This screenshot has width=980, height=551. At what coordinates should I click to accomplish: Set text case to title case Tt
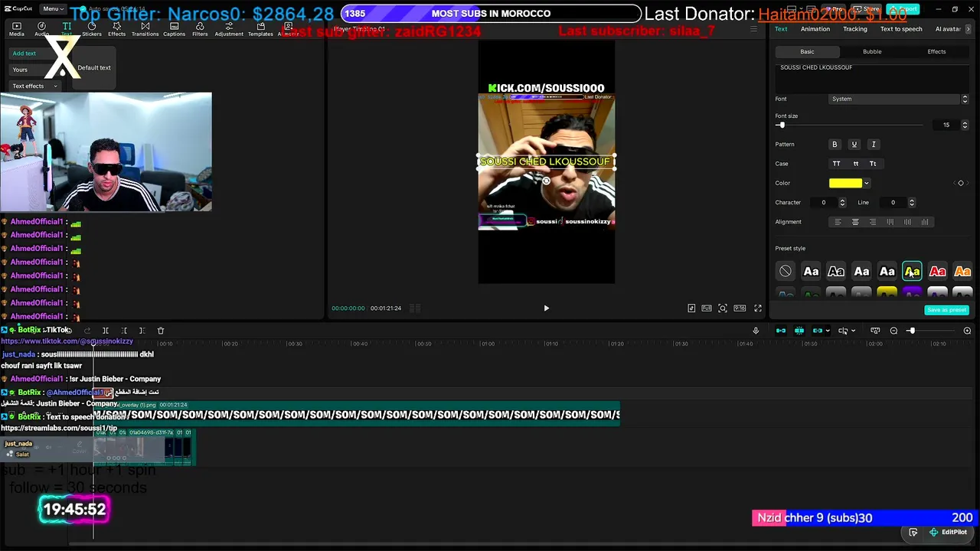pyautogui.click(x=873, y=164)
